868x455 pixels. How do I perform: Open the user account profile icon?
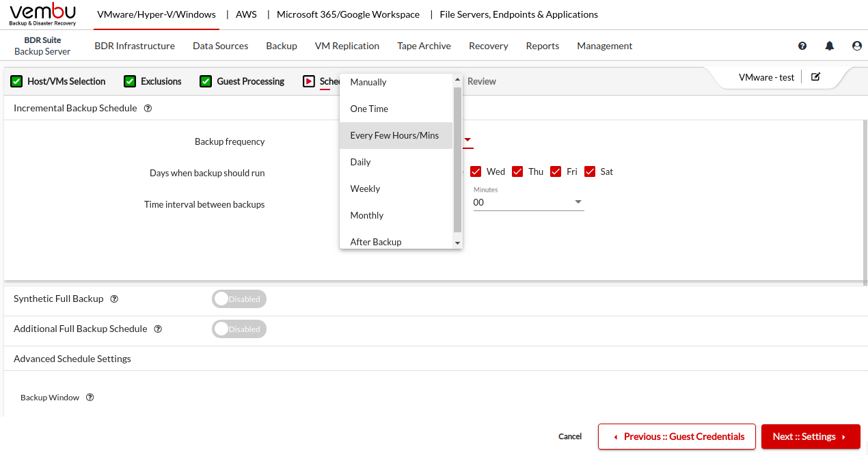pyautogui.click(x=857, y=46)
